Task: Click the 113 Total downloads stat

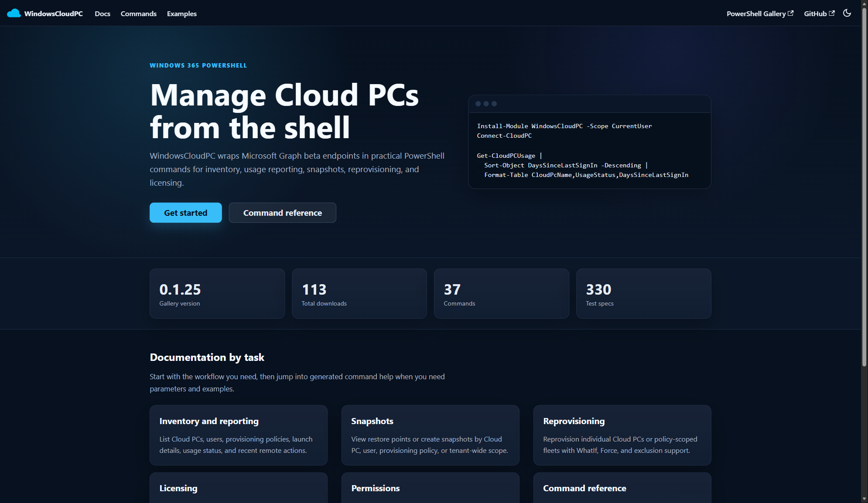Action: click(x=359, y=293)
